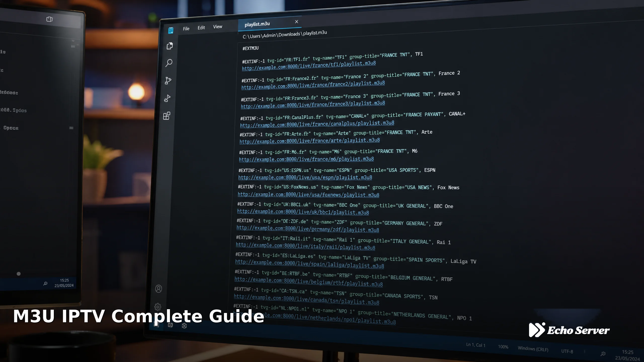Open the Accounts profile icon
Screen dimensions: 644x362
pos(158,289)
